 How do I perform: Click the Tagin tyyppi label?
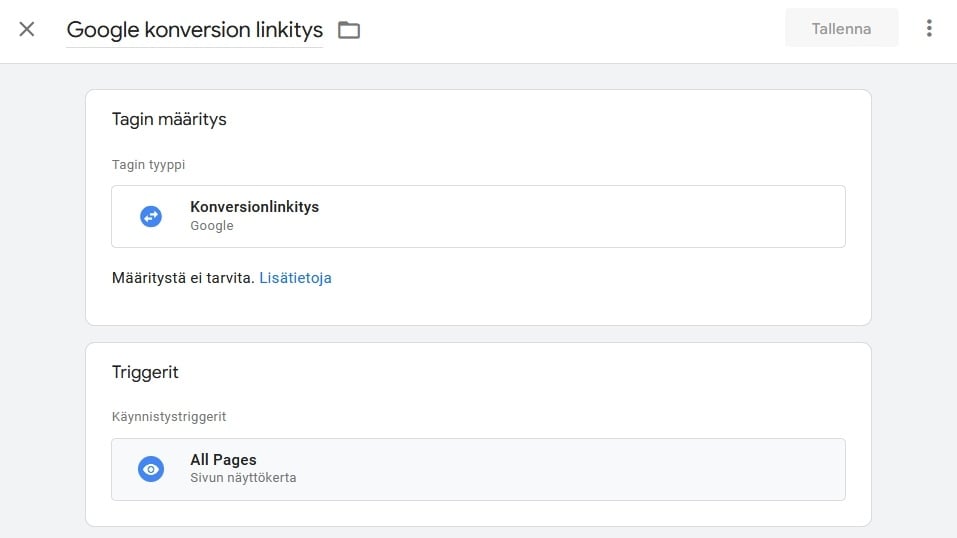(148, 165)
